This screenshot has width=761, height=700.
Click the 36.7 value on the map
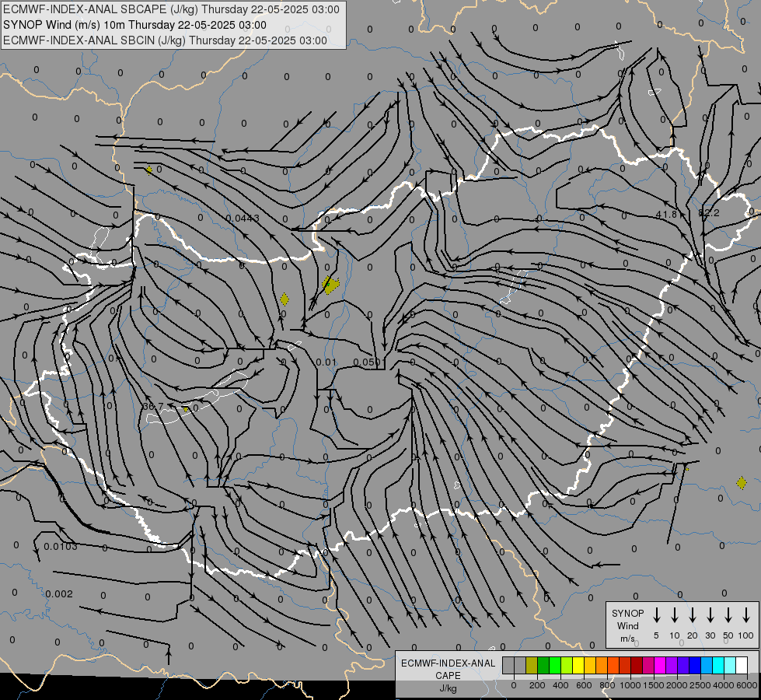click(x=153, y=406)
